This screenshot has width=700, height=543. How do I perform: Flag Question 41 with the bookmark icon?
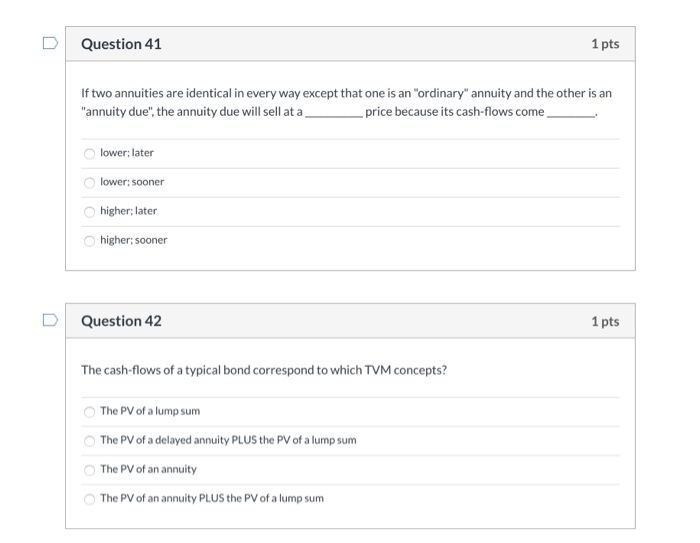(49, 44)
